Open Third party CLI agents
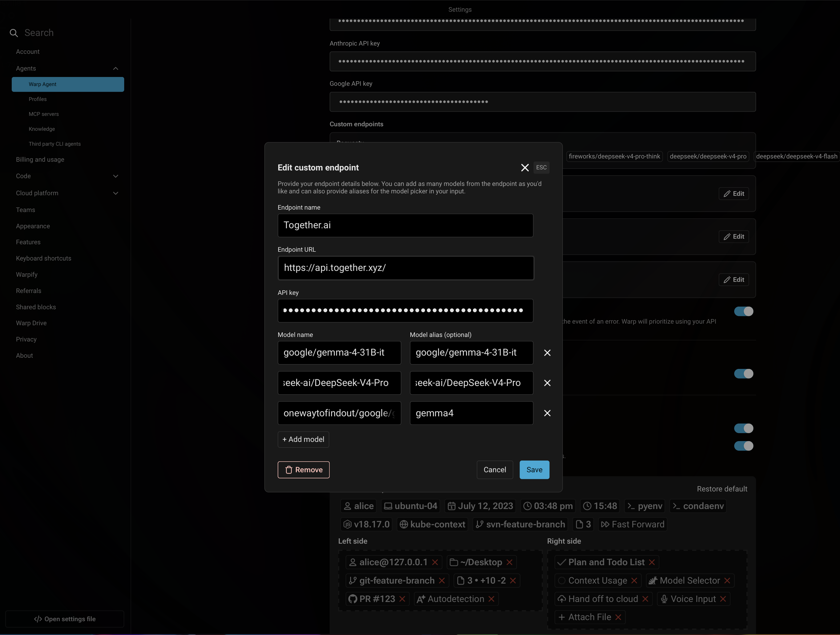 click(55, 144)
